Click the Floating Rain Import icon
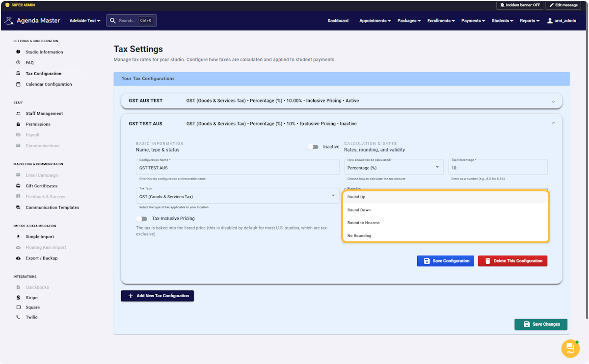The image size is (589, 364). (x=18, y=247)
